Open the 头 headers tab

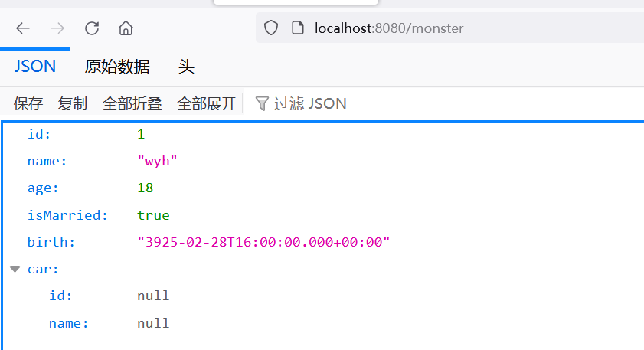186,67
